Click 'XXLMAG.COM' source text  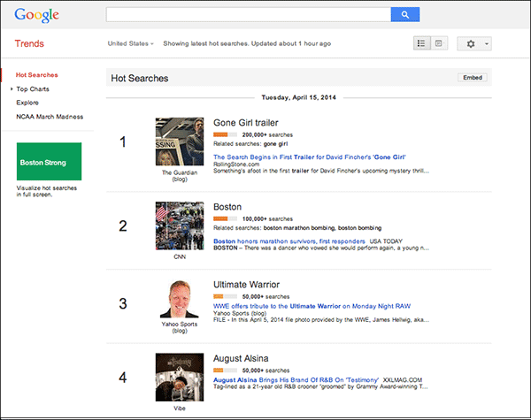pos(403,380)
